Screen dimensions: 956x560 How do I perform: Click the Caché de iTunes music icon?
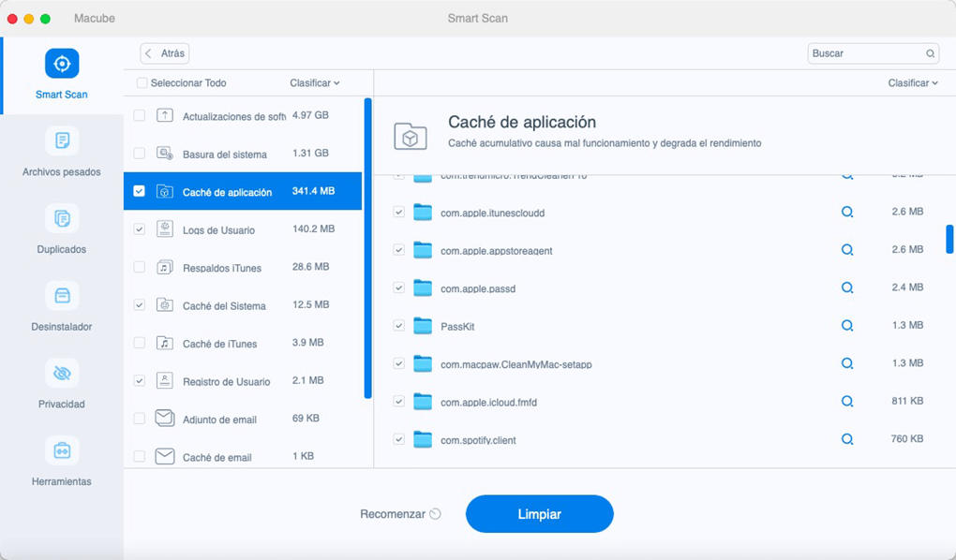click(165, 343)
